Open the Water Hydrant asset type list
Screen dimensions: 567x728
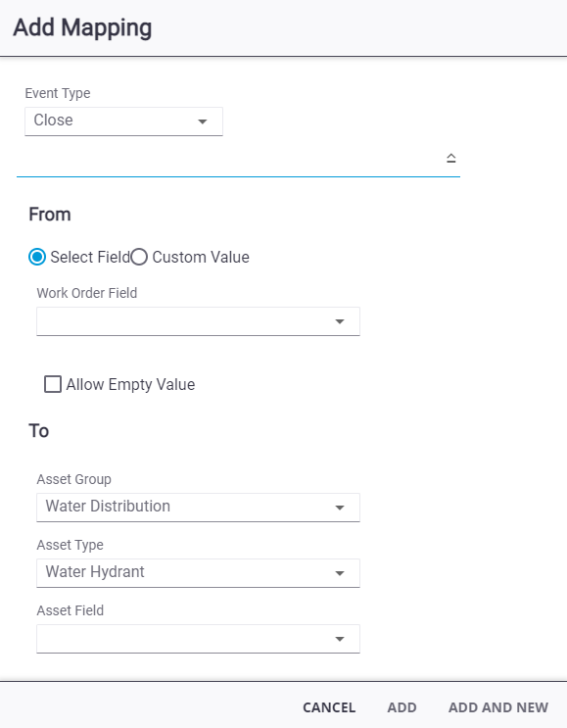tap(198, 573)
